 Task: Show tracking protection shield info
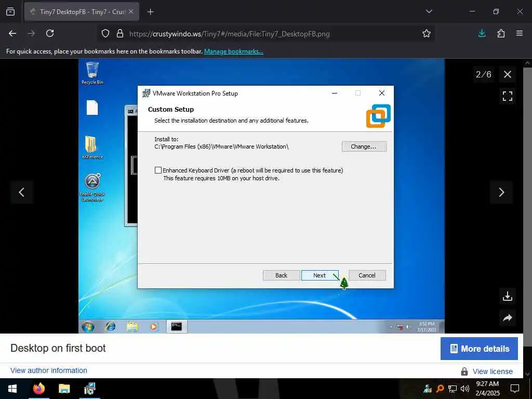pos(105,34)
